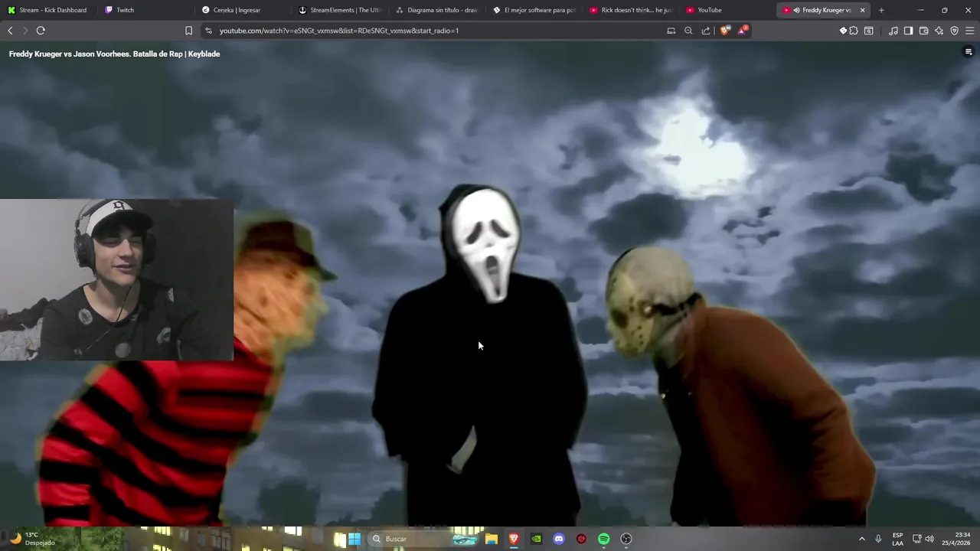Open File Explorer from the taskbar
The image size is (980, 551).
[x=492, y=539]
